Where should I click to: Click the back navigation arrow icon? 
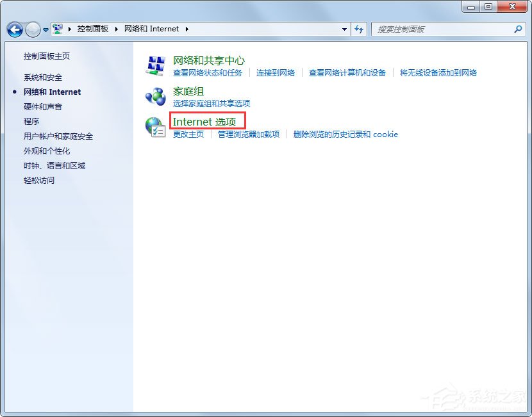pyautogui.click(x=14, y=29)
